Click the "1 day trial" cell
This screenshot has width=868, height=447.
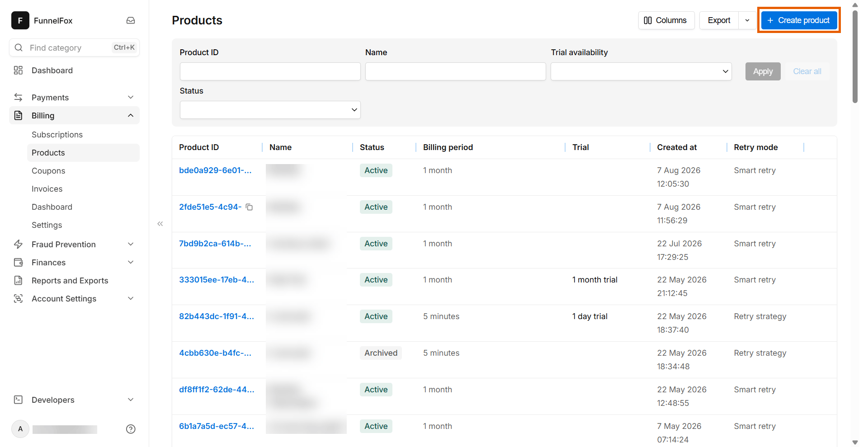coord(590,316)
